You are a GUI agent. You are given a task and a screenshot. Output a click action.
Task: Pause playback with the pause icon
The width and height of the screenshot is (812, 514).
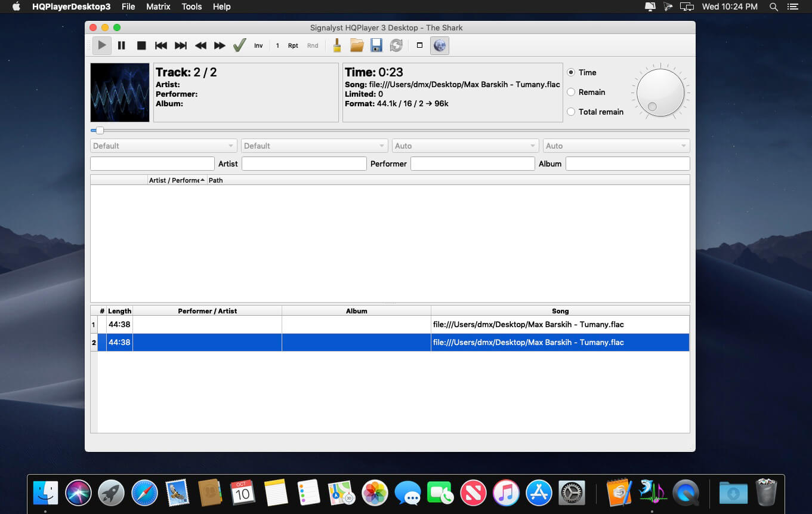click(122, 45)
